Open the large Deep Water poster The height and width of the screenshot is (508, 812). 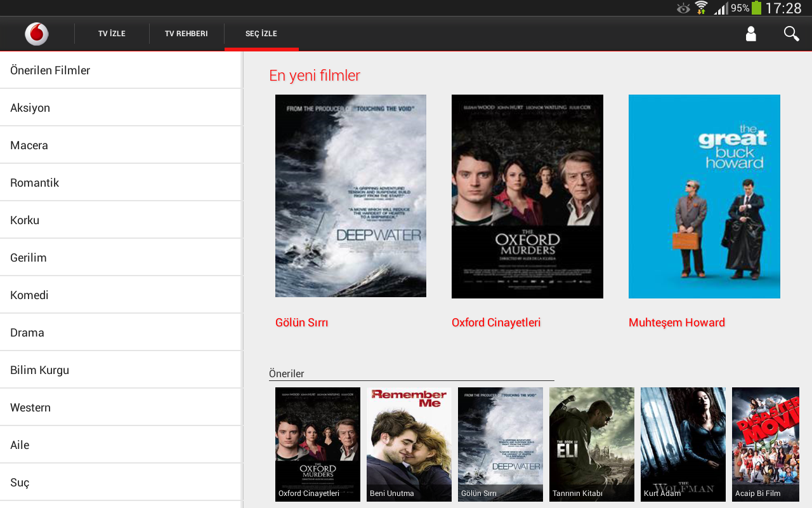pyautogui.click(x=351, y=196)
